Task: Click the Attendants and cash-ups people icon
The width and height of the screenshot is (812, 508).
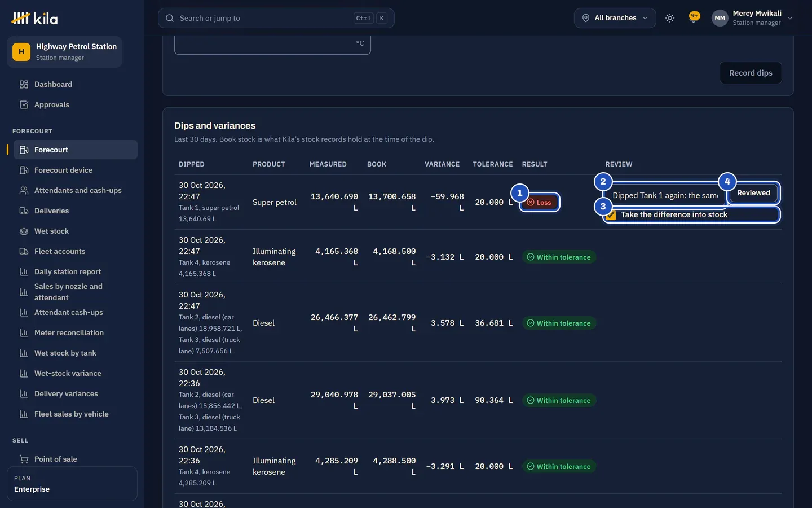Action: 24,191
